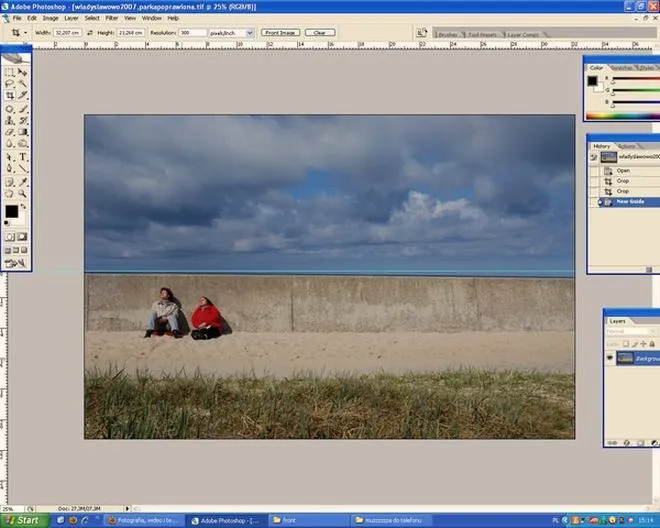Click the foreground color swatch in toolbox
660x528 pixels.
pos(11,211)
